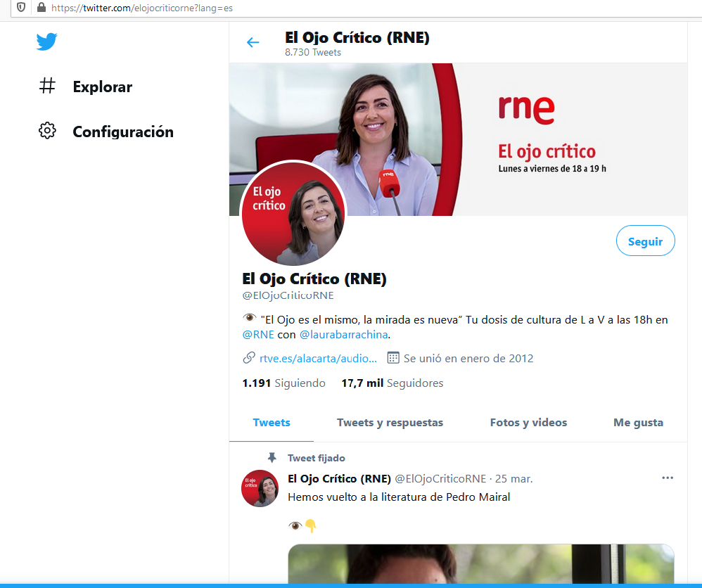Open the @laurabarrachina mention link
Image resolution: width=702 pixels, height=588 pixels.
[343, 335]
